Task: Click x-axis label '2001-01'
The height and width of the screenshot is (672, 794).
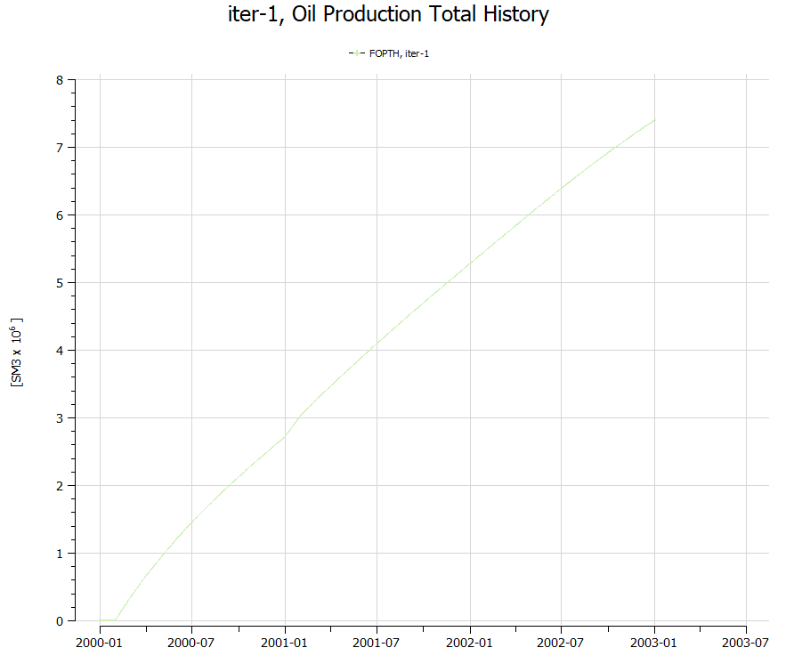Action: click(x=284, y=643)
